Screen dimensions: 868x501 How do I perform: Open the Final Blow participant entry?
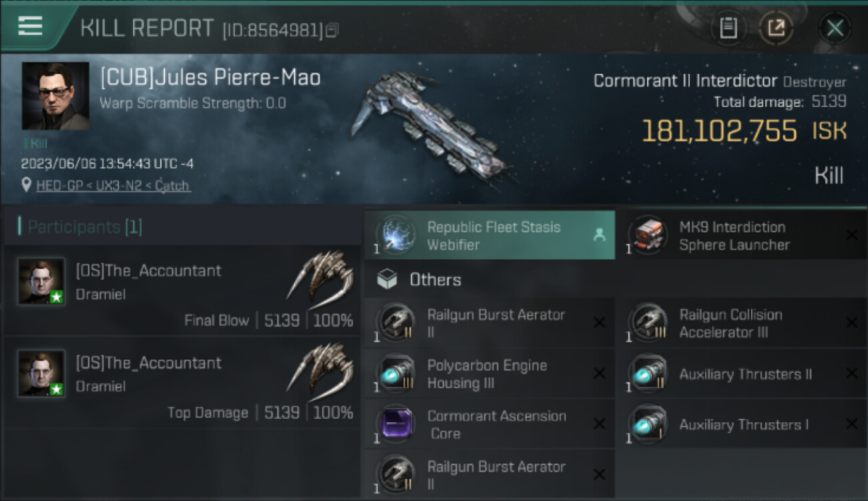point(182,289)
